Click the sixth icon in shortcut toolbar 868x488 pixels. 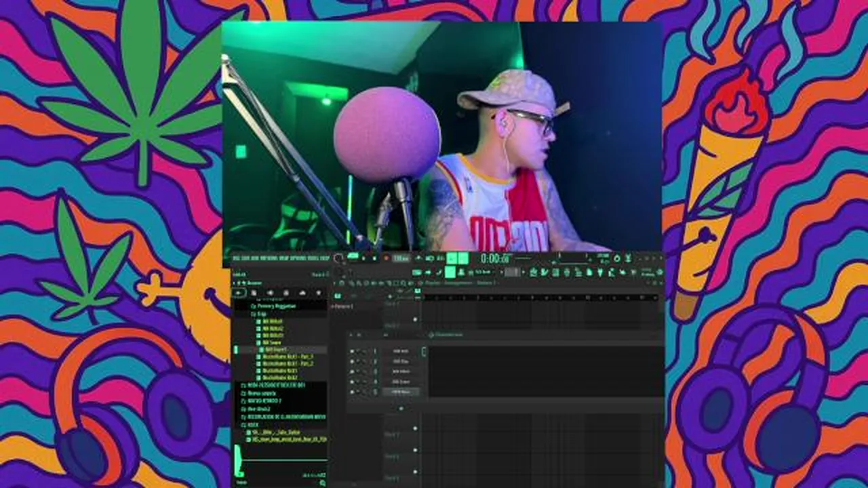click(589, 272)
